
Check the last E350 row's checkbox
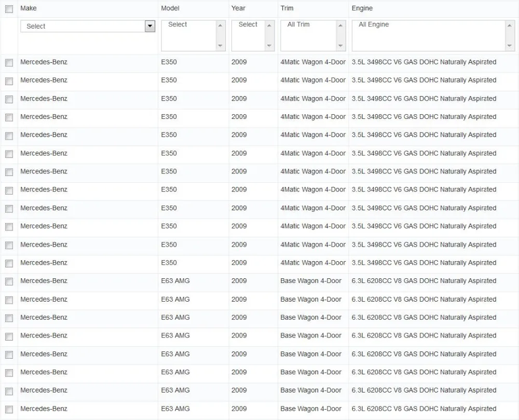[x=9, y=263]
